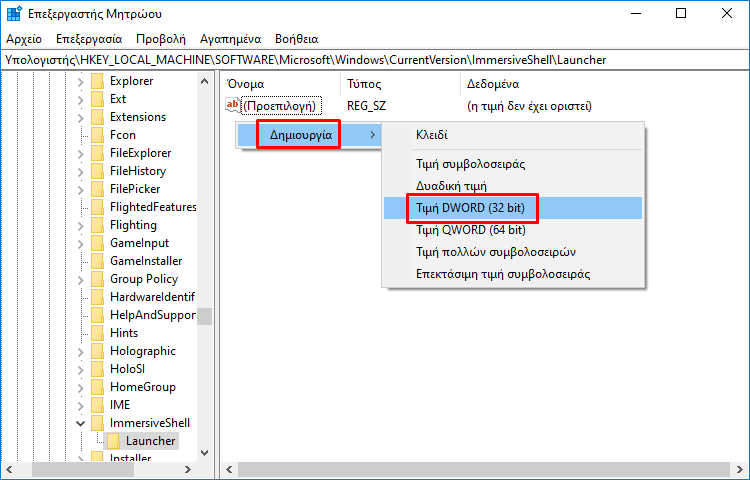750x480 pixels.
Task: Click the REG_SZ type cell
Action: (366, 106)
